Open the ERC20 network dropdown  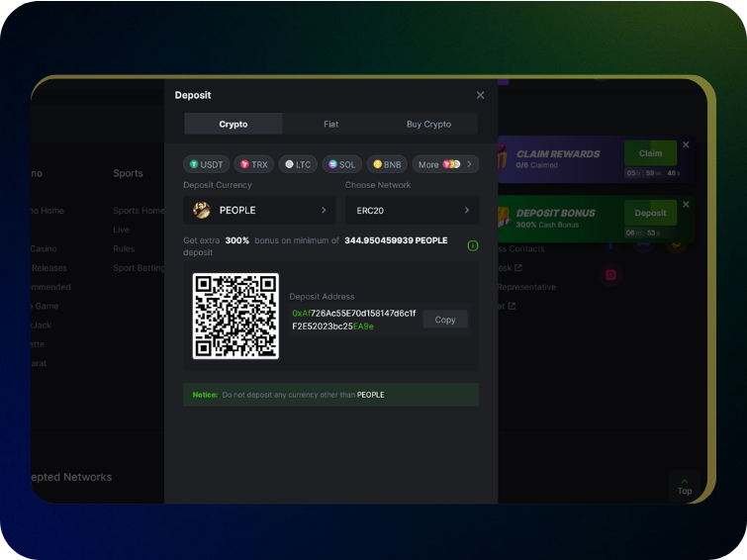[x=413, y=210]
